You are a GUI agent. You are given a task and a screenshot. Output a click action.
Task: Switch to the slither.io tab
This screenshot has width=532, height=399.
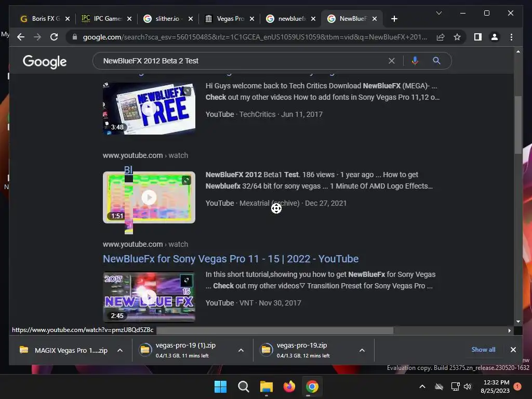tap(168, 19)
